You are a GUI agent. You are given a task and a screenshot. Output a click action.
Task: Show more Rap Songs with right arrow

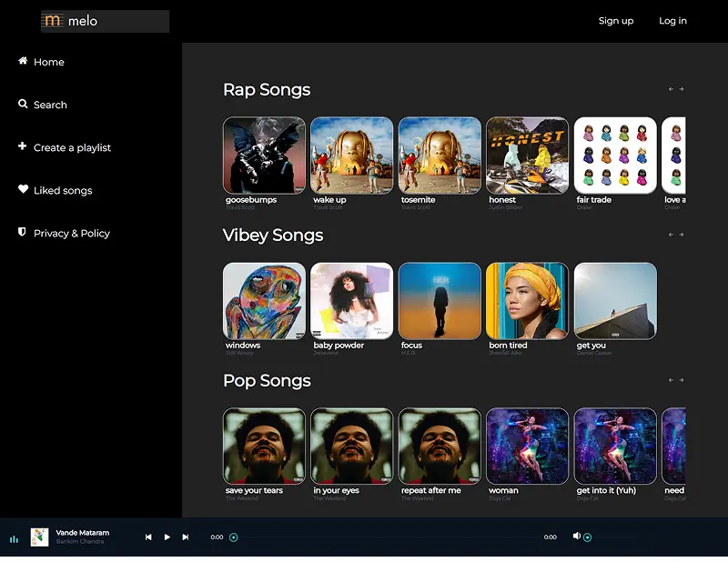(x=682, y=89)
